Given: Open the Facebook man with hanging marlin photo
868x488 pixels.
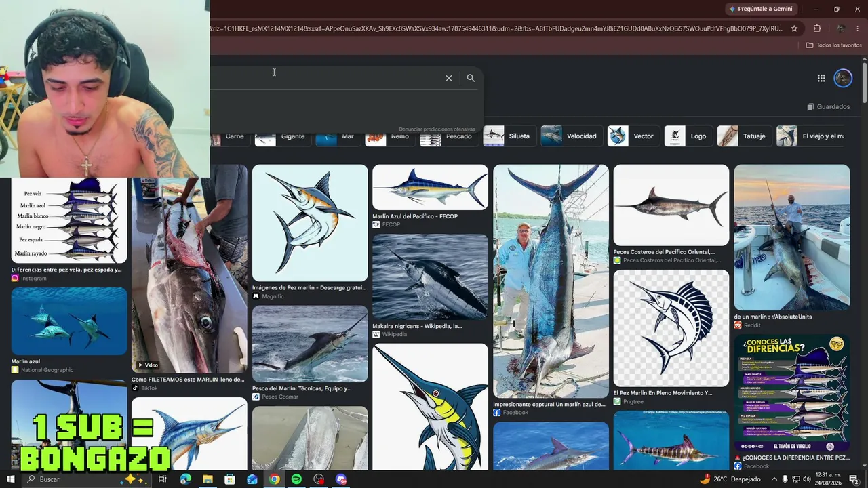Looking at the screenshot, I should (551, 281).
